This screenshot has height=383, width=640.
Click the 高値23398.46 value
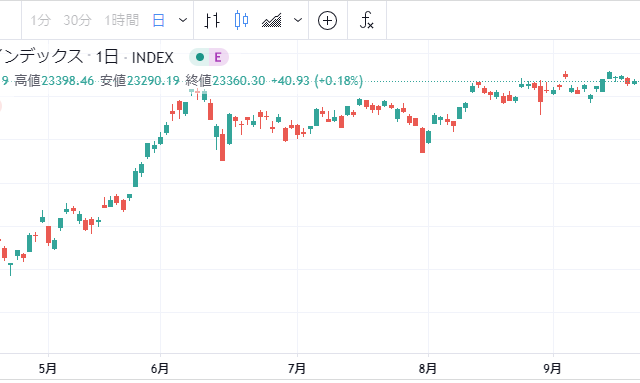tap(54, 81)
